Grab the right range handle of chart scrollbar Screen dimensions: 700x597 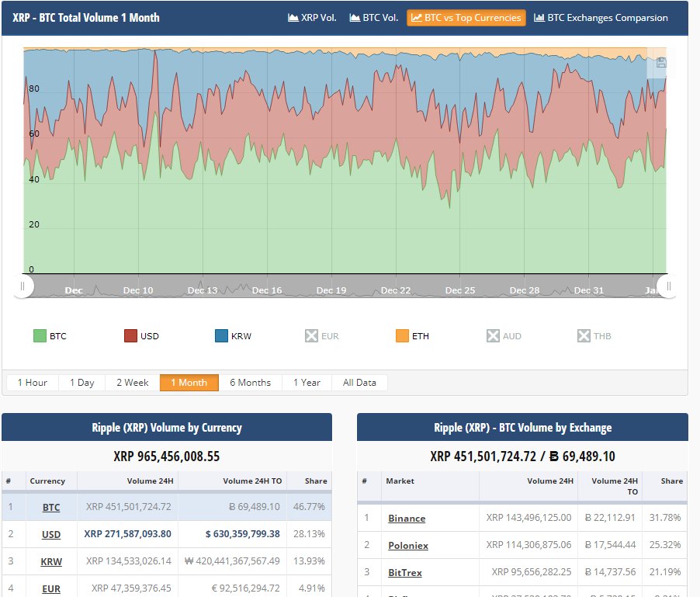click(668, 286)
